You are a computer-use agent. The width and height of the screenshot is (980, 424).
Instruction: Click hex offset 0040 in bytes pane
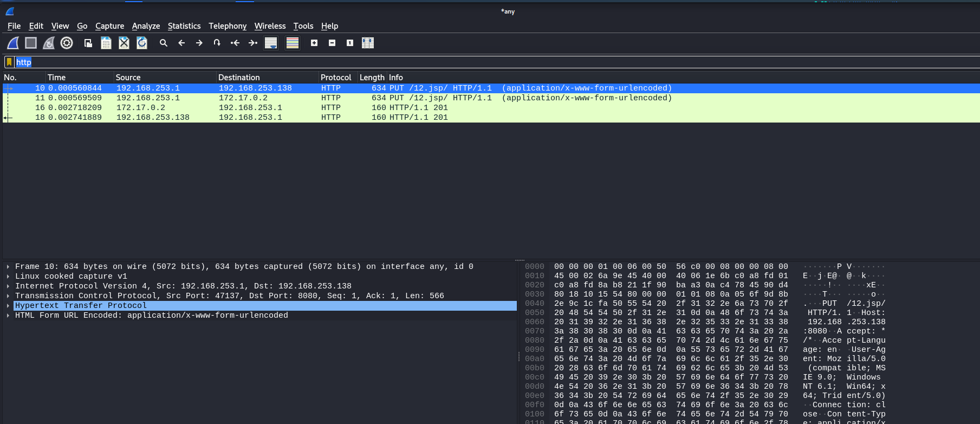535,304
